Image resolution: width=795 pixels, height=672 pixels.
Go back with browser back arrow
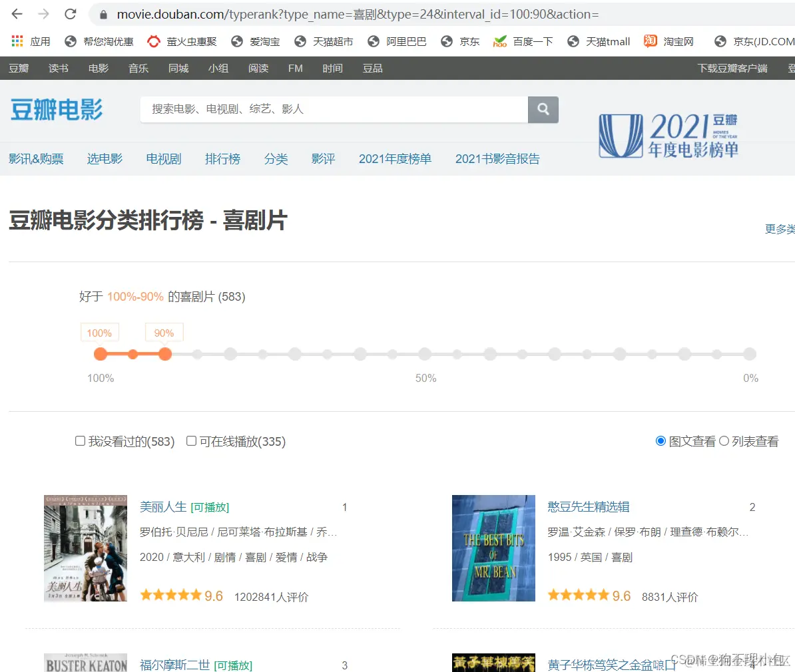tap(17, 14)
